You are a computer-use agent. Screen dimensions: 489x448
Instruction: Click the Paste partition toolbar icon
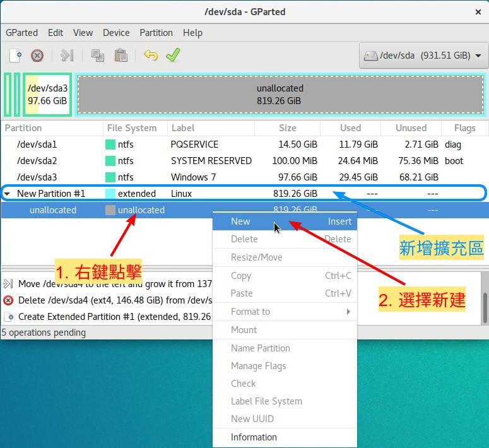tap(121, 56)
